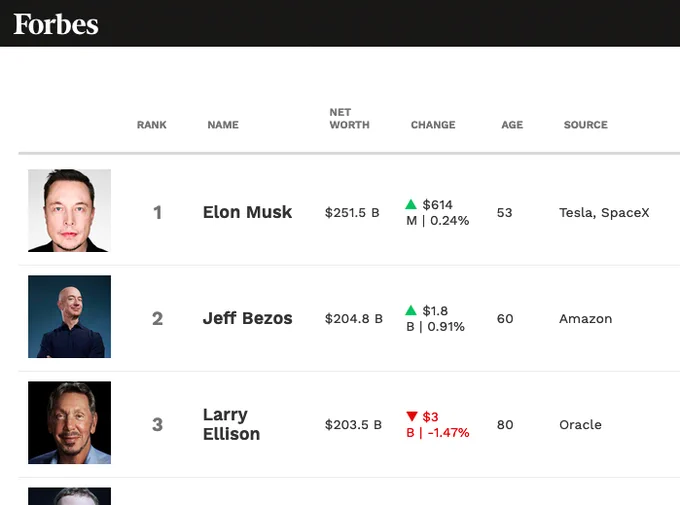The height and width of the screenshot is (505, 680).
Task: Click the green up arrow in Elon Musk's row
Action: (411, 204)
